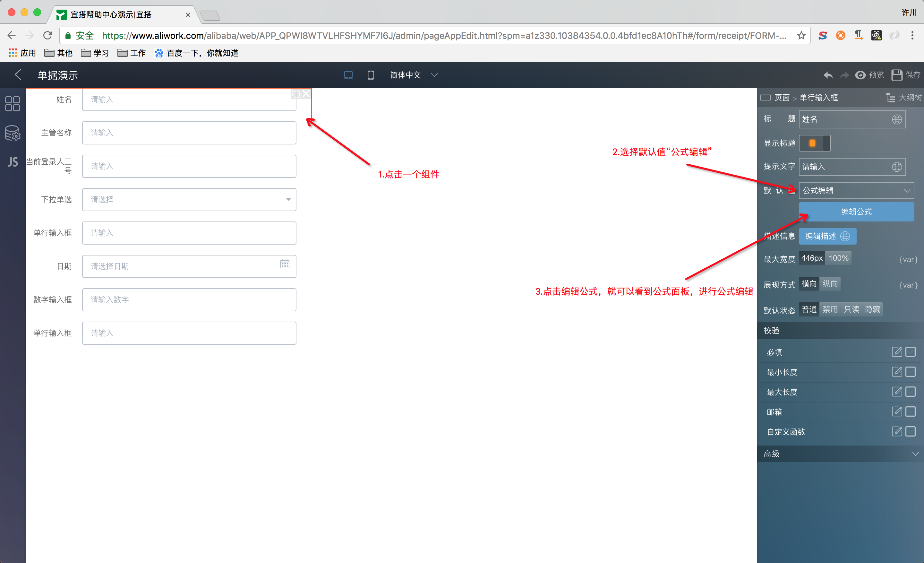Click the globe icon in title field
The height and width of the screenshot is (563, 924).
(897, 119)
